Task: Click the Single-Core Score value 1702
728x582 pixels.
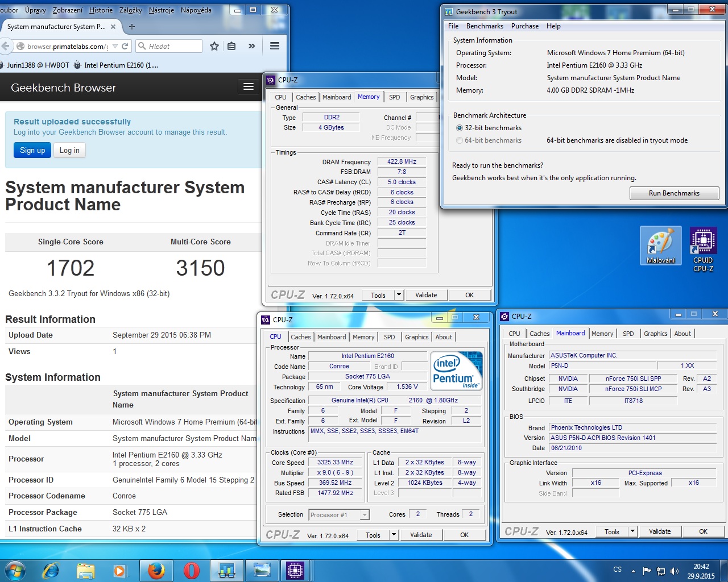Action: (71, 268)
